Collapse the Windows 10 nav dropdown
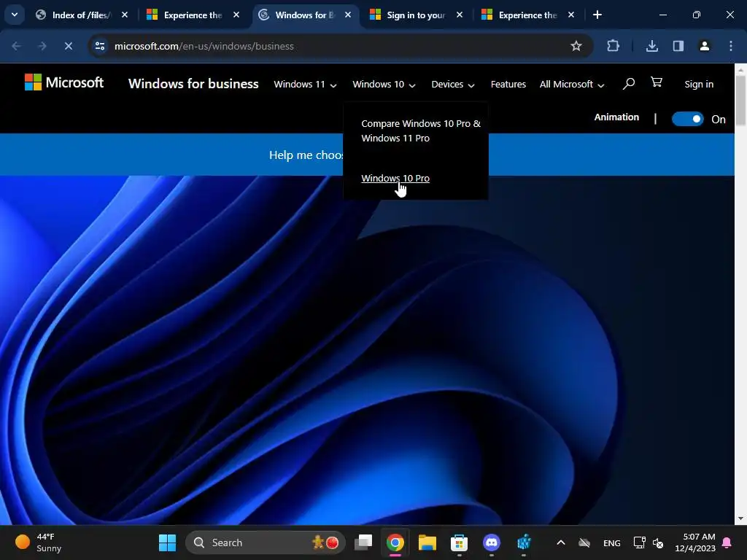Image resolution: width=747 pixels, height=560 pixels. coord(384,85)
